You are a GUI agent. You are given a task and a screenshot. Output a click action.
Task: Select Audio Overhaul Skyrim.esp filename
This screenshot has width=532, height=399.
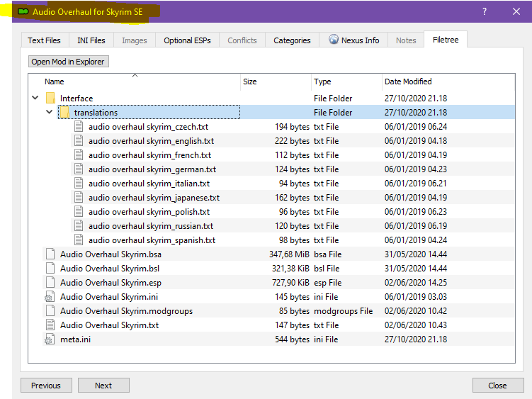(111, 283)
